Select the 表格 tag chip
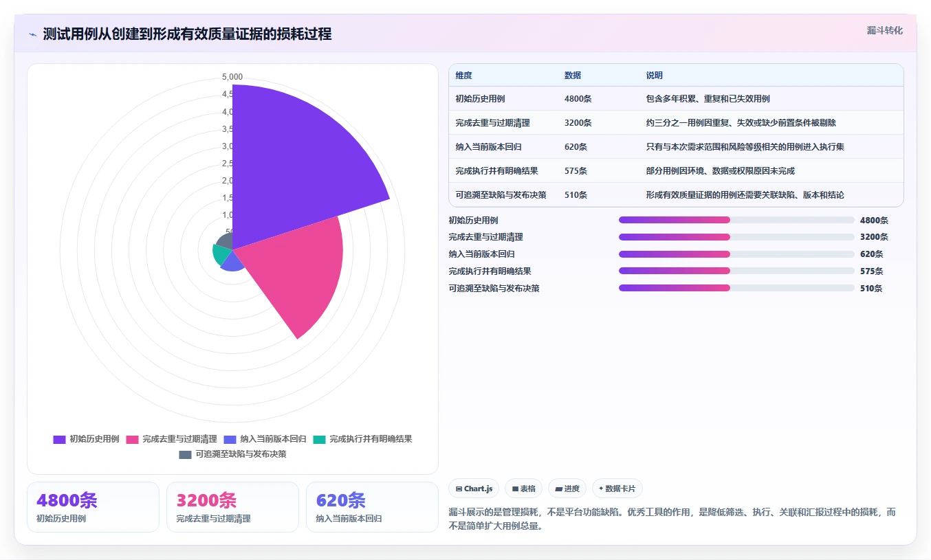The image size is (931, 560). (x=523, y=489)
